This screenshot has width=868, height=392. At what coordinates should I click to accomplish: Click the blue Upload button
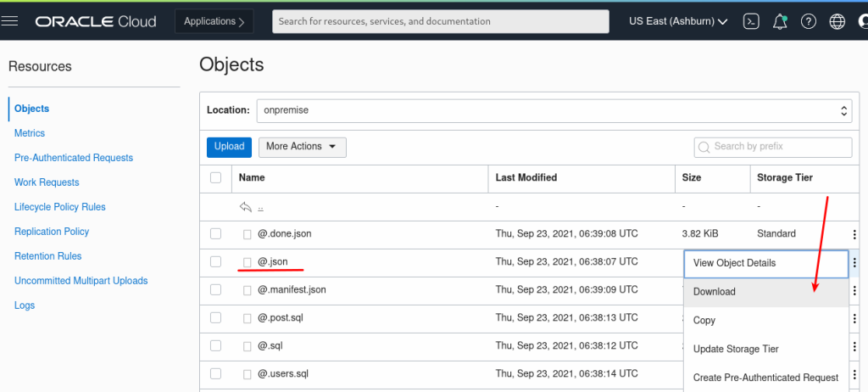coord(229,147)
